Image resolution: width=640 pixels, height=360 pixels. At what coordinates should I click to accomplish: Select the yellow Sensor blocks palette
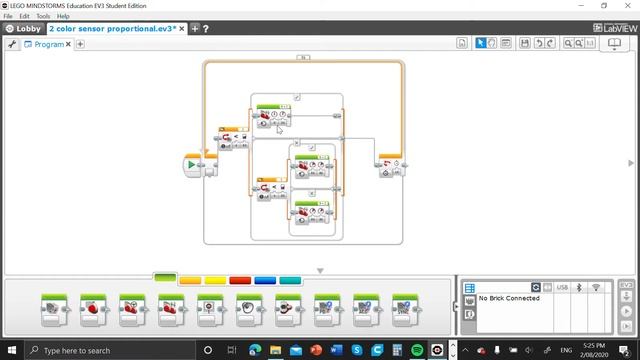[215, 280]
